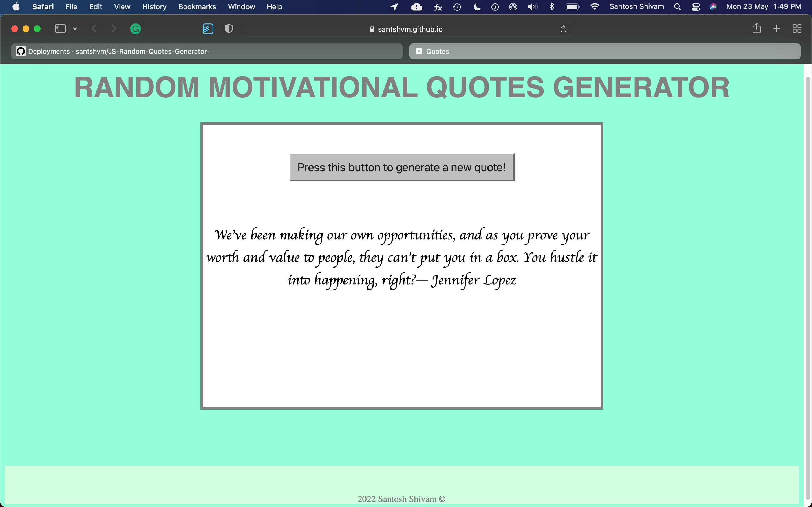Open the Share sheet icon
The width and height of the screenshot is (812, 507).
tap(756, 28)
